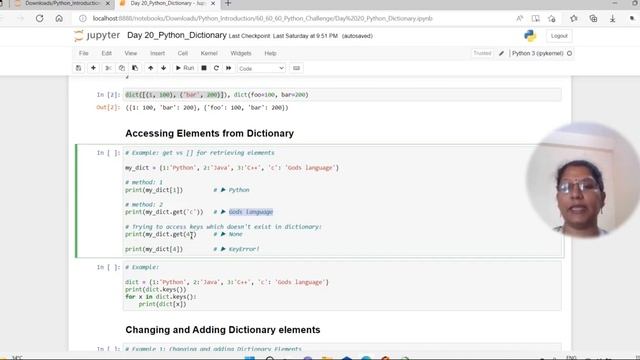Open the command palette keyboard icon
Viewport: 640px width, 360px height.
[x=296, y=68]
